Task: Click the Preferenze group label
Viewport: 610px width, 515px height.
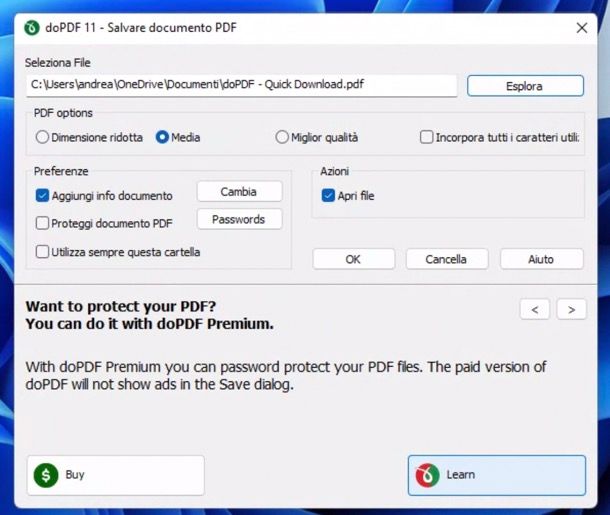Action: pos(61,171)
